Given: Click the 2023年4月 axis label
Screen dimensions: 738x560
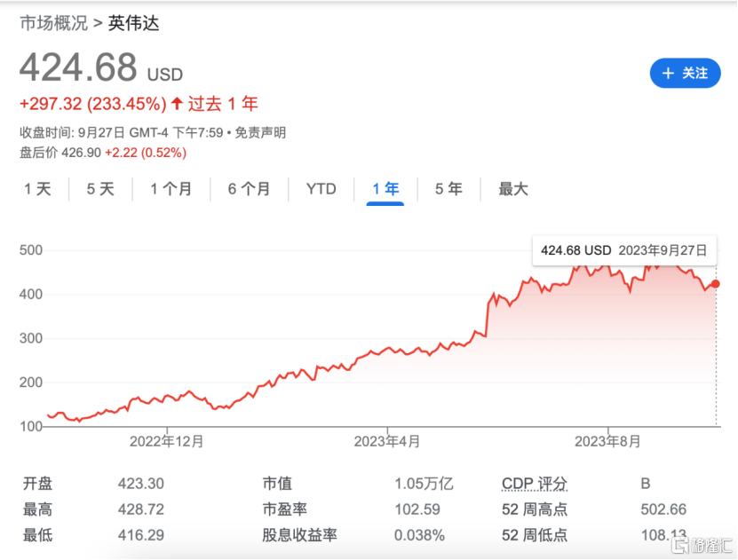Looking at the screenshot, I should point(387,441).
